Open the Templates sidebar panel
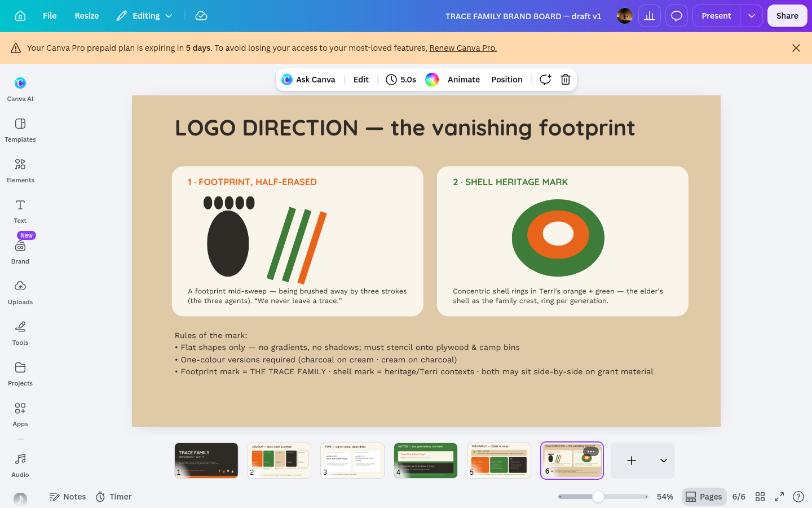 tap(20, 130)
